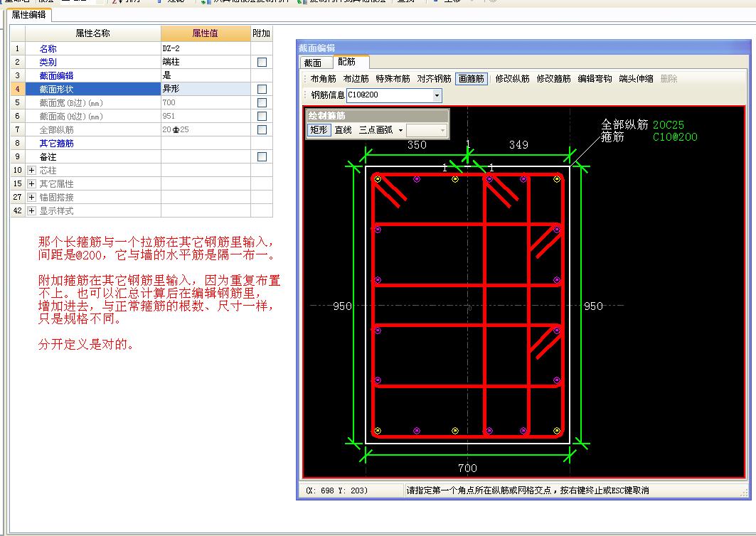Select the 编辑弯钩 tool
The width and height of the screenshot is (756, 536).
595,79
